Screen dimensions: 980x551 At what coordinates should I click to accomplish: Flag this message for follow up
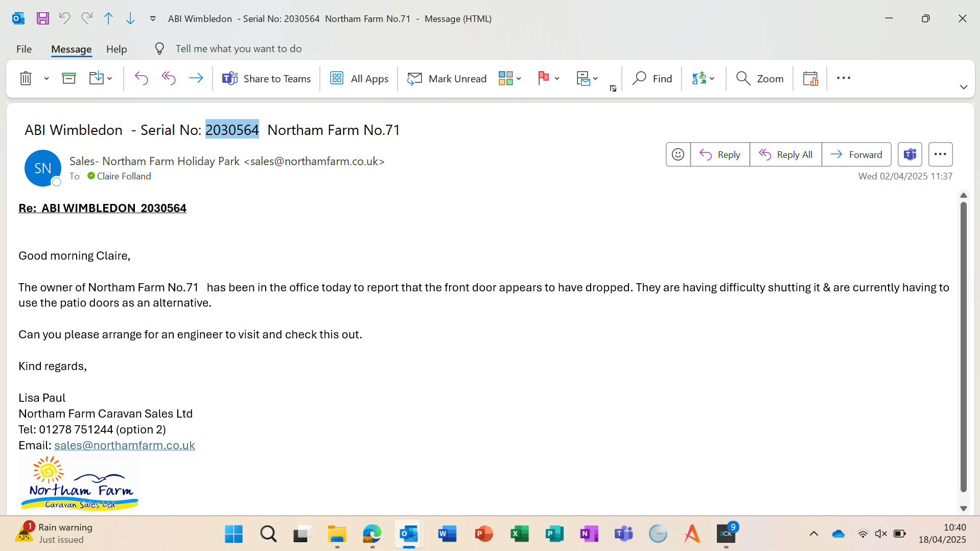pyautogui.click(x=543, y=78)
